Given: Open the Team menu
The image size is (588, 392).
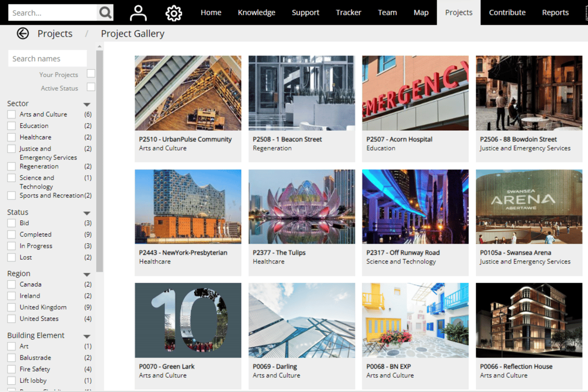Looking at the screenshot, I should point(387,13).
